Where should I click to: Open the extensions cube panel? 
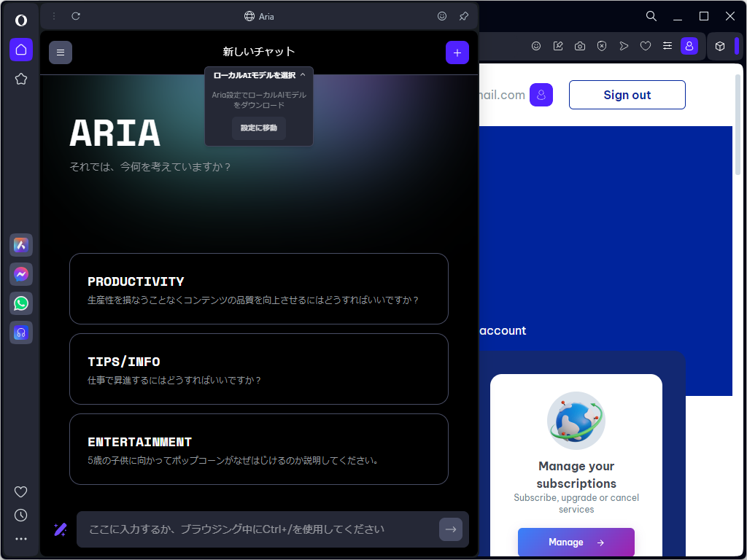pyautogui.click(x=721, y=45)
